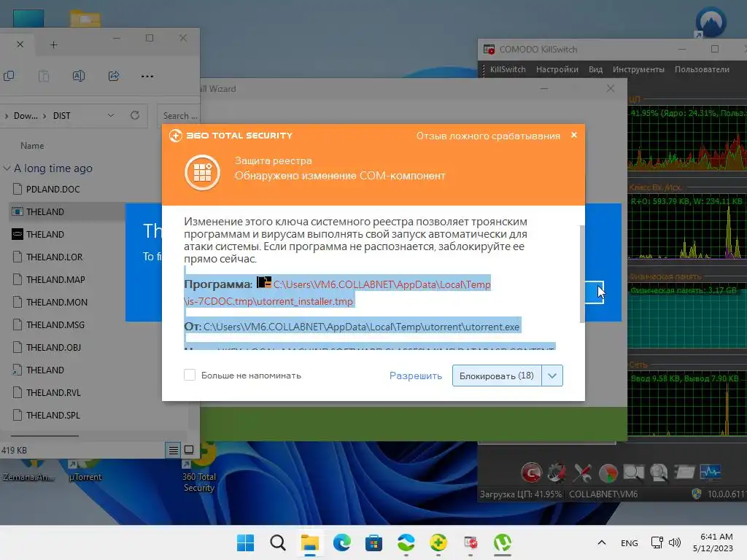747x560 pixels.
Task: Collapse the 'A long time ago' group
Action: tap(7, 168)
